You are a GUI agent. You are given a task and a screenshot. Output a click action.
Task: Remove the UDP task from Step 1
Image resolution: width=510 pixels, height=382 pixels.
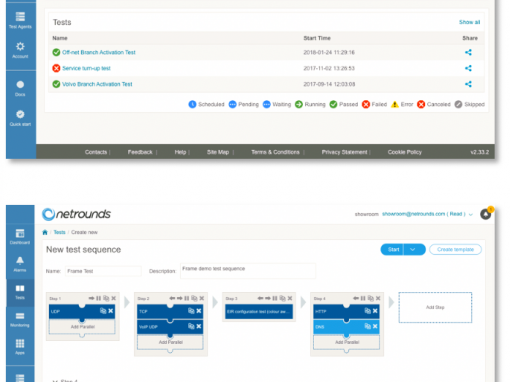tap(111, 311)
